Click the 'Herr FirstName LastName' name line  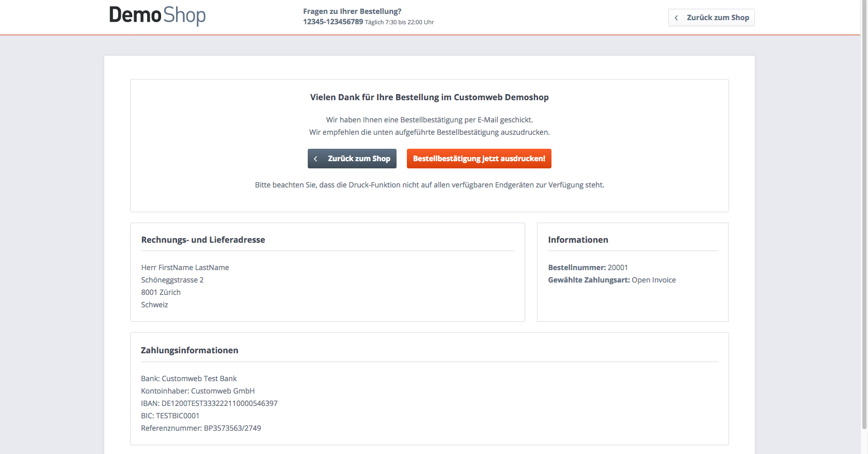[x=185, y=268]
